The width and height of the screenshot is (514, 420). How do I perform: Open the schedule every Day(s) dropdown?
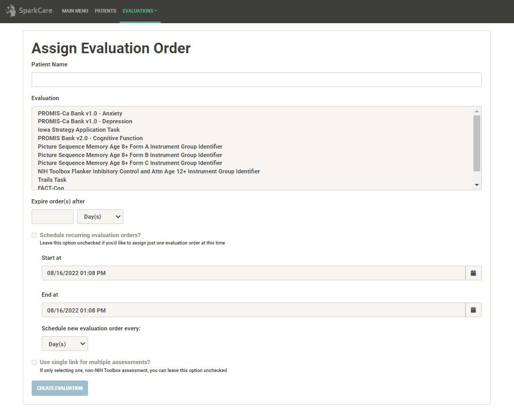coord(64,344)
